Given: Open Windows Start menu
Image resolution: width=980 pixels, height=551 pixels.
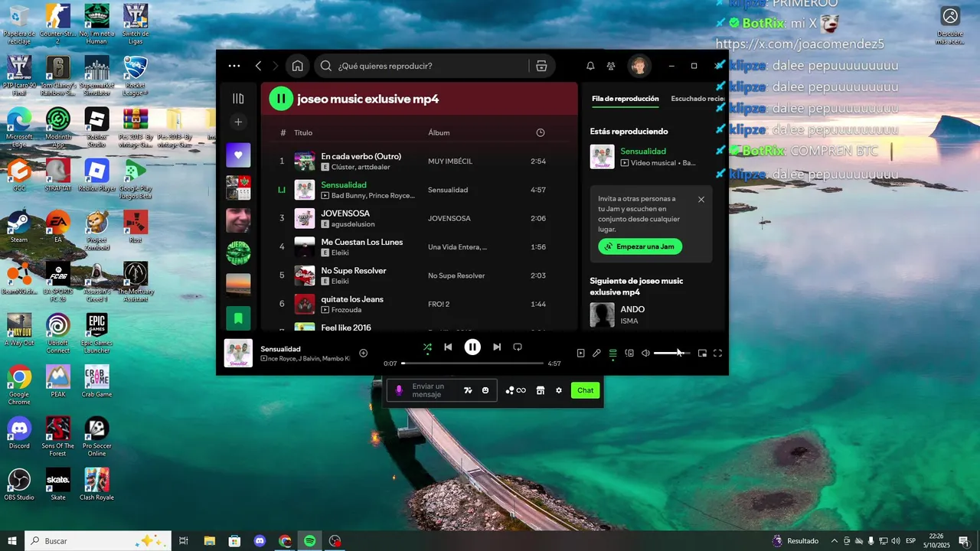Looking at the screenshot, I should pyautogui.click(x=12, y=541).
